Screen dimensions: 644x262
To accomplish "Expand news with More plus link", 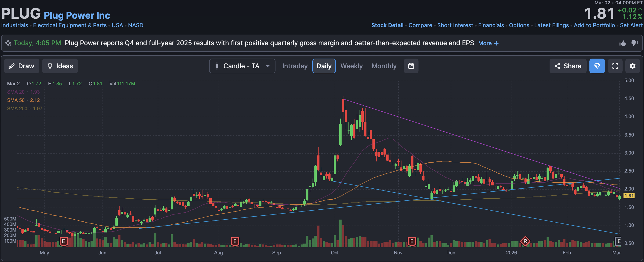I will click(488, 43).
